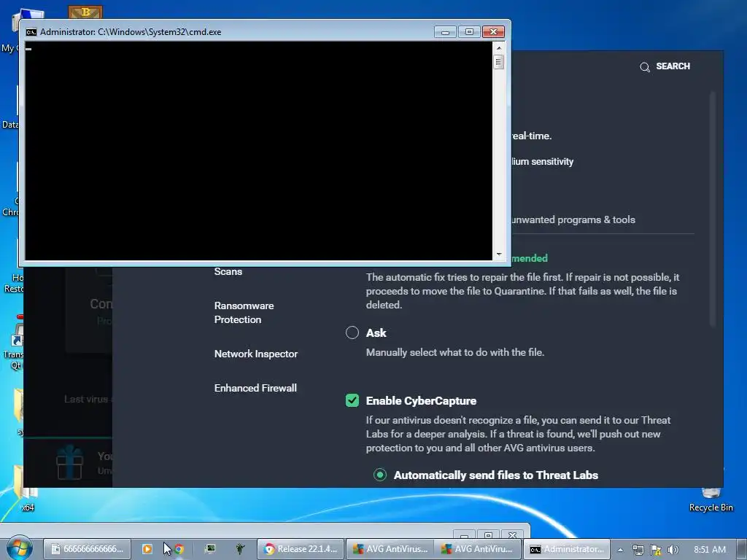Open the Windows Start menu
This screenshot has width=747, height=560.
click(x=19, y=548)
